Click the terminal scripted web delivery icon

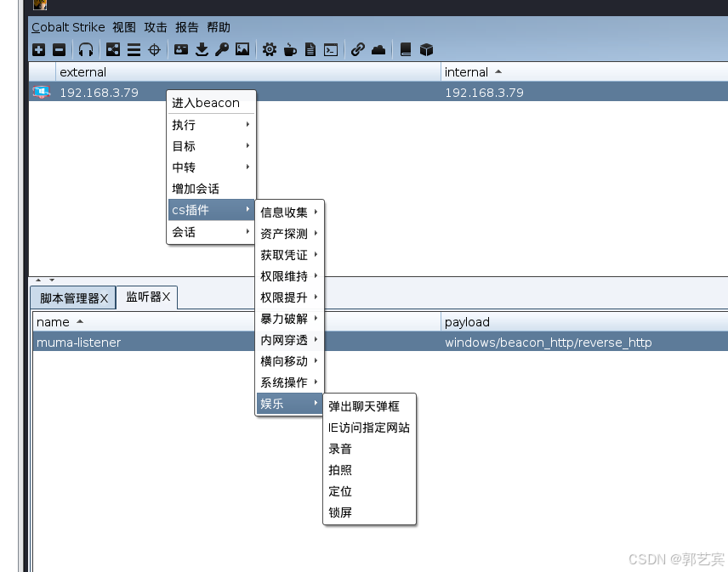pyautogui.click(x=331, y=49)
